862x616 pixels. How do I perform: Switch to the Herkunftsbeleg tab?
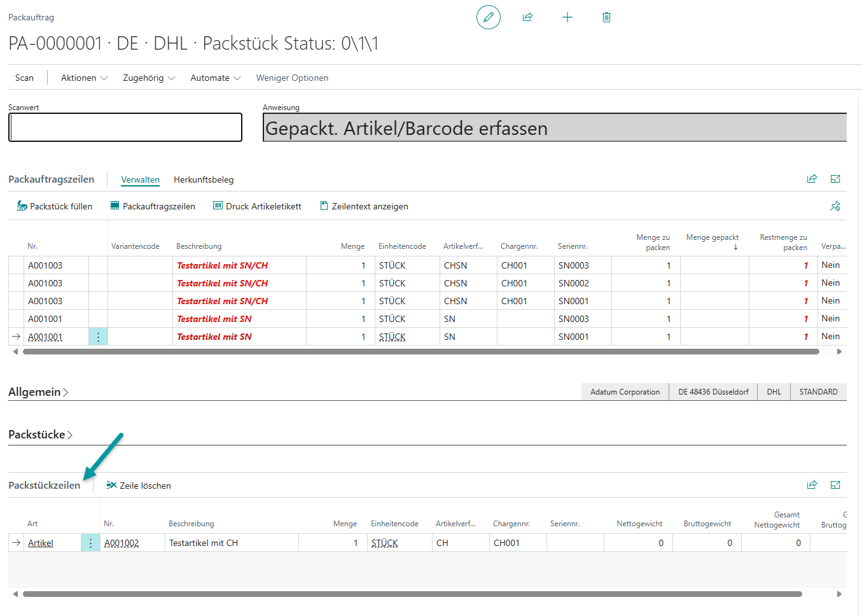point(204,180)
